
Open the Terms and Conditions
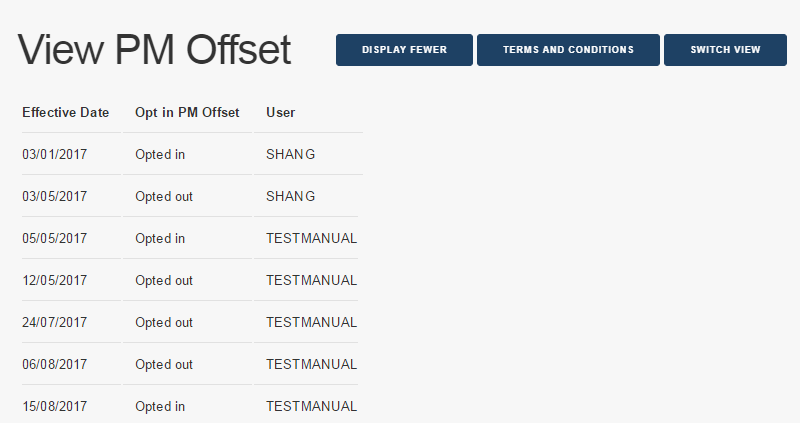(568, 50)
